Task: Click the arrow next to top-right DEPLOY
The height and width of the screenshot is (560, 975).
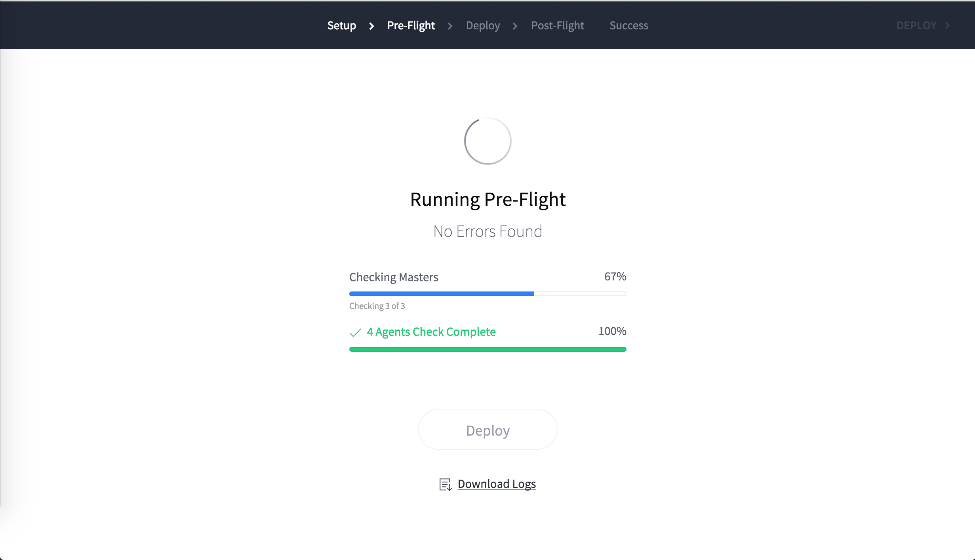Action: pos(947,26)
